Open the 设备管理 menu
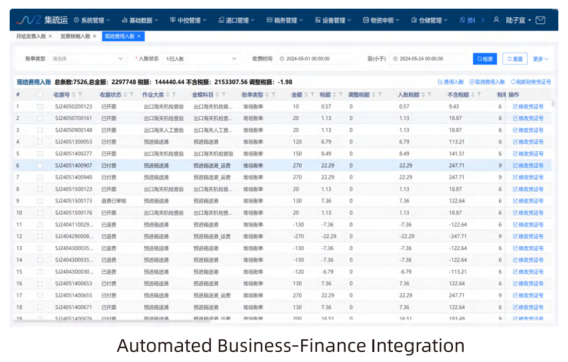 [x=333, y=20]
